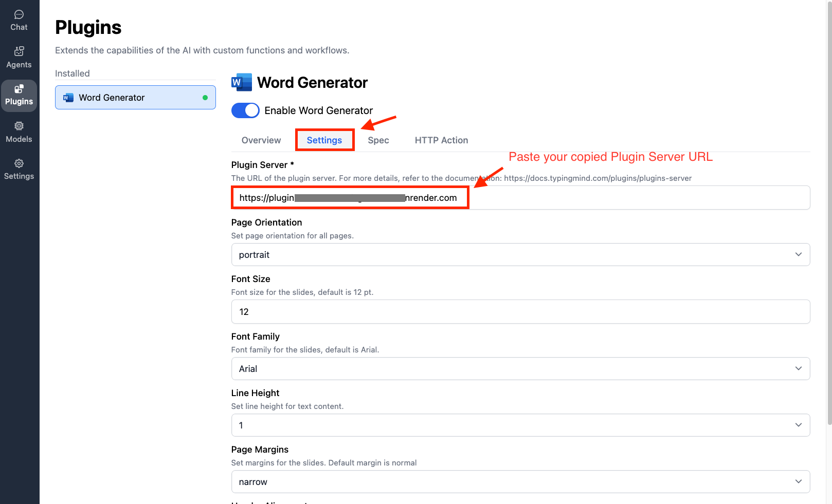Viewport: 832px width, 504px height.
Task: Click the 'Installed' section label
Action: click(73, 73)
